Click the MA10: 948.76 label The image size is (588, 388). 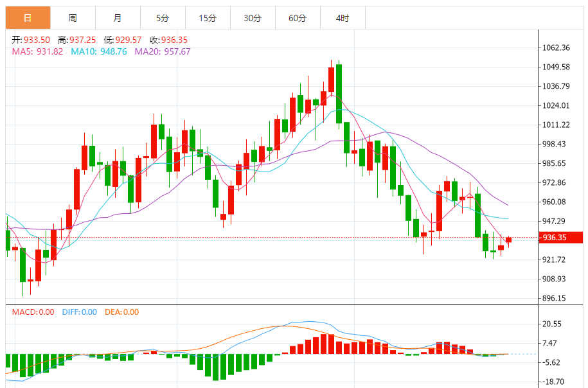coord(99,51)
